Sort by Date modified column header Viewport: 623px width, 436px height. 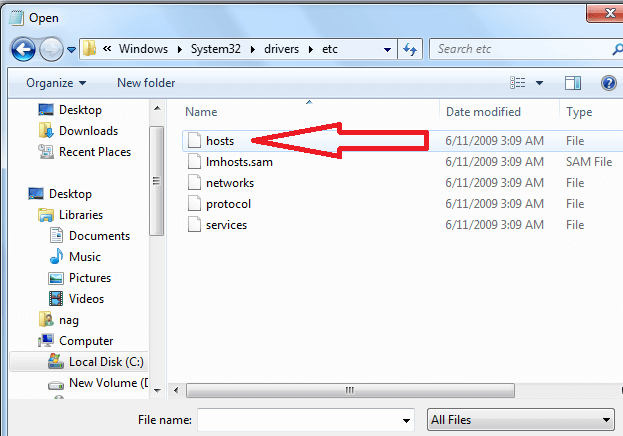coord(483,112)
